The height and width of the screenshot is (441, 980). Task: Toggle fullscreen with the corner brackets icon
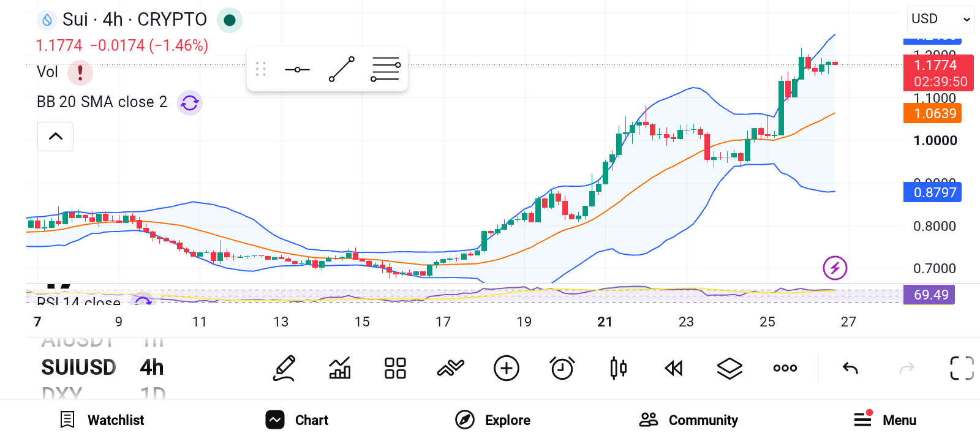coord(962,368)
